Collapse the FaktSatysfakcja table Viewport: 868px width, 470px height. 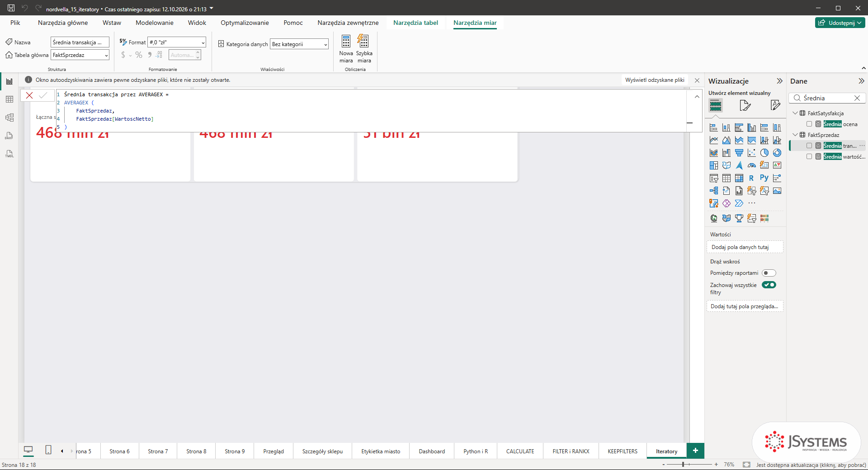pos(796,113)
